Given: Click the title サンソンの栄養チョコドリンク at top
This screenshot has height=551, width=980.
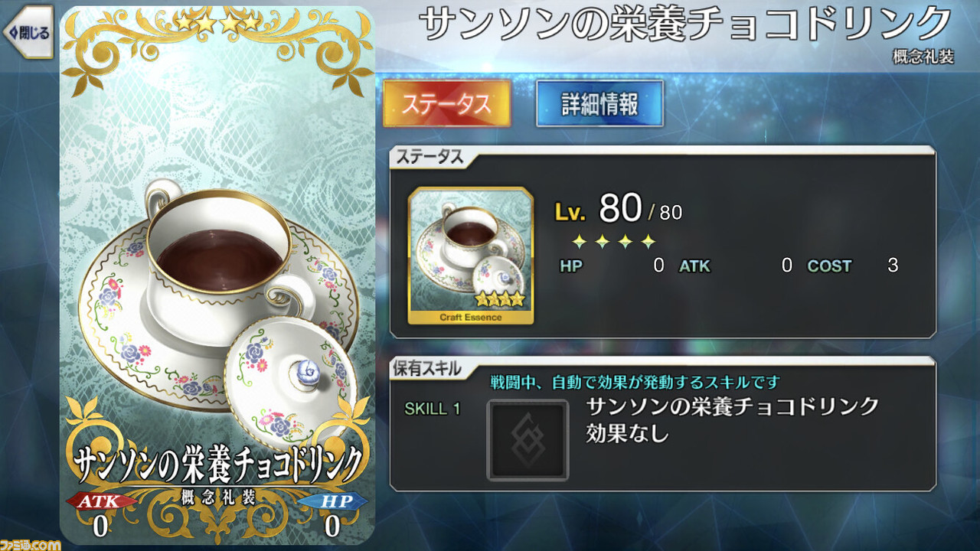Looking at the screenshot, I should [687, 24].
